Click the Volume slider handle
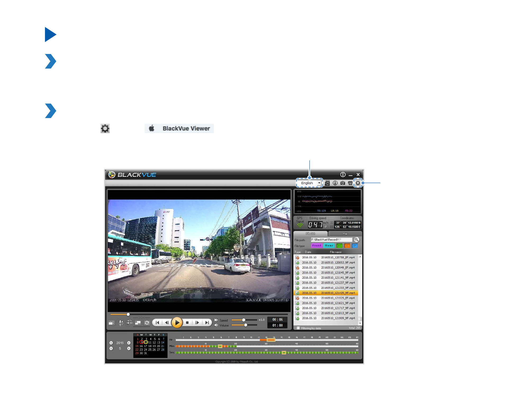Viewport: 525px width, 420px height. (246, 325)
